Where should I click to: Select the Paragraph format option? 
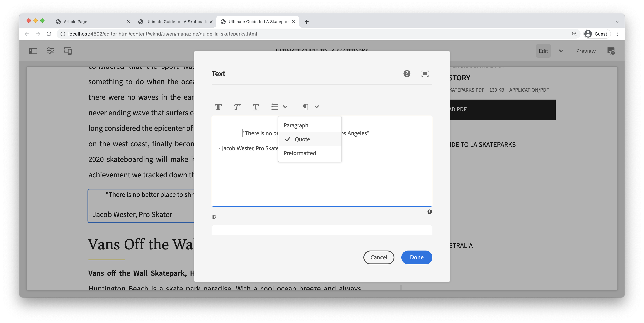(x=296, y=125)
